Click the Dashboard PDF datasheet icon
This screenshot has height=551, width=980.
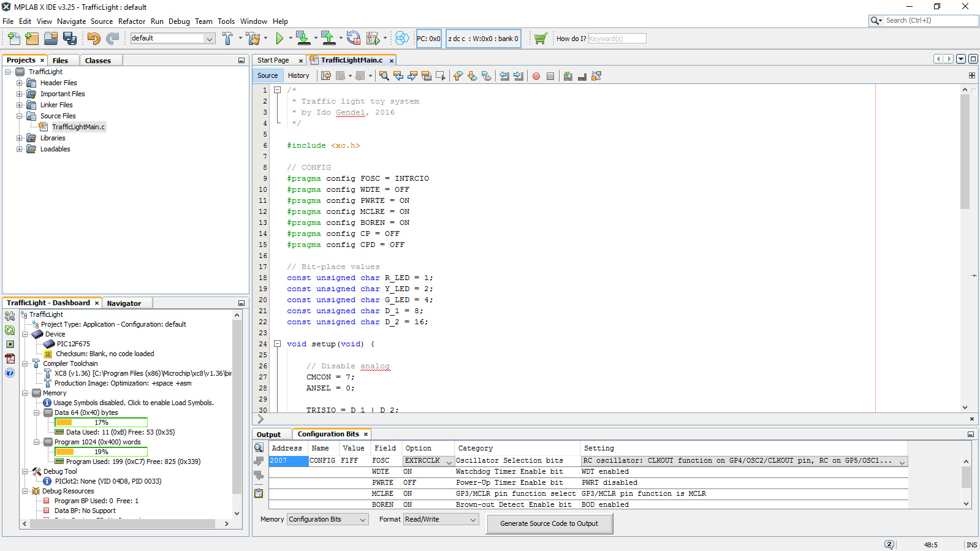tap(10, 359)
